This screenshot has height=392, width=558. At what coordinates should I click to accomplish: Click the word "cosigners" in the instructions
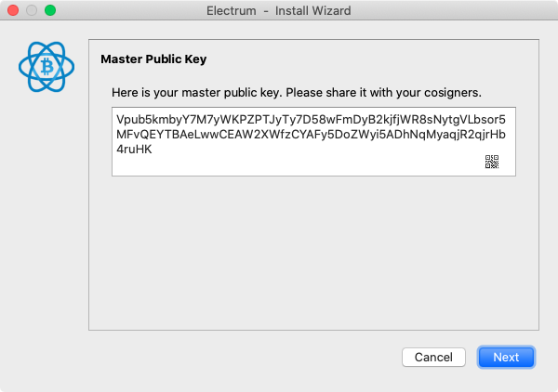coord(452,92)
